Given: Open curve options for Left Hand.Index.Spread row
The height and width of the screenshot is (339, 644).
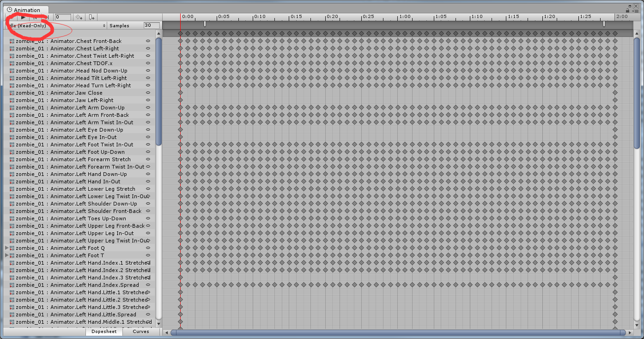Looking at the screenshot, I should coord(148,285).
